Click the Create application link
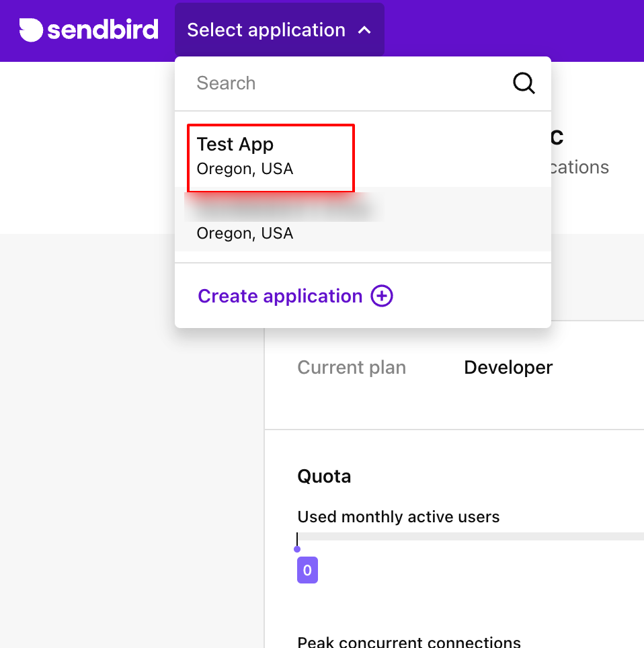The height and width of the screenshot is (648, 644). click(280, 296)
